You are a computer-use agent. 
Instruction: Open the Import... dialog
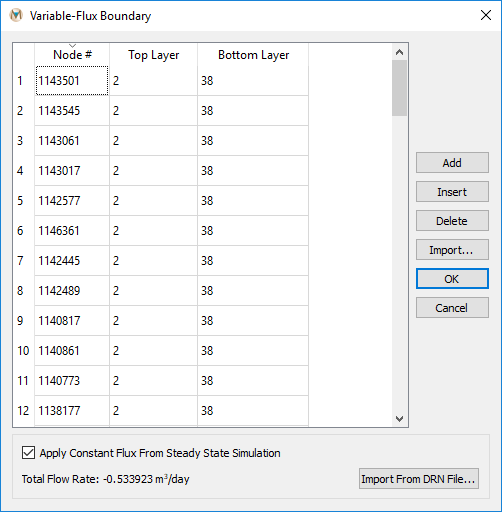(x=452, y=250)
